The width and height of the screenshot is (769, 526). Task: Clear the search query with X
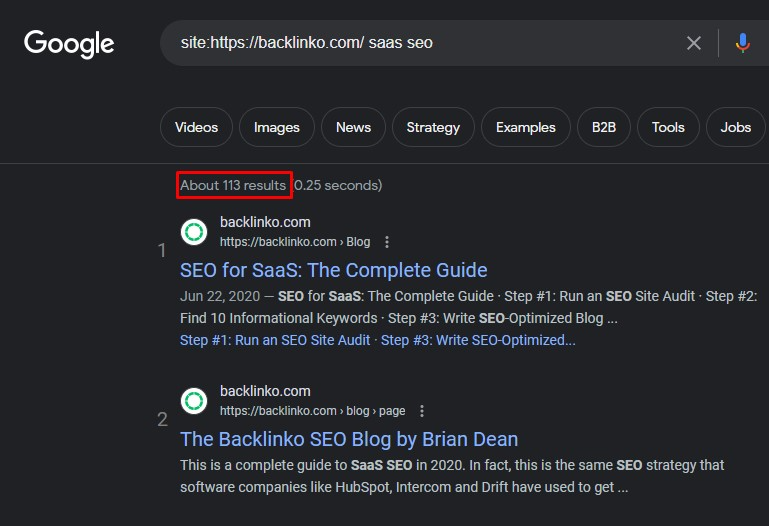click(693, 43)
